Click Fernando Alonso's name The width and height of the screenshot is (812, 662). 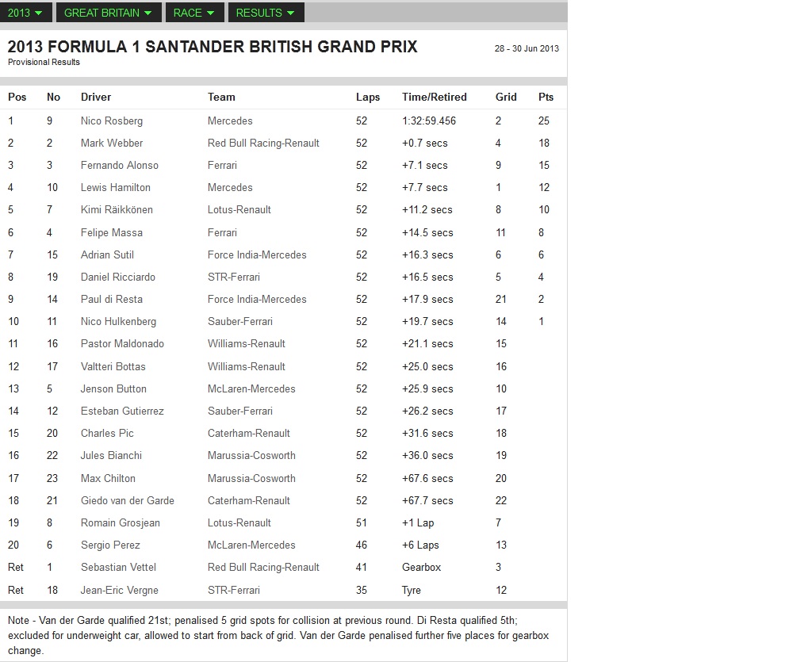pos(120,166)
